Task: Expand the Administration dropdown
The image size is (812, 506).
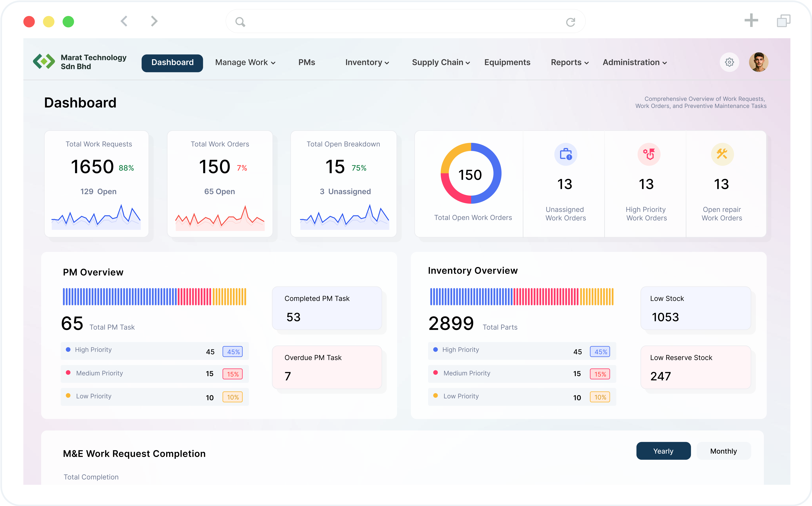Action: [x=634, y=62]
